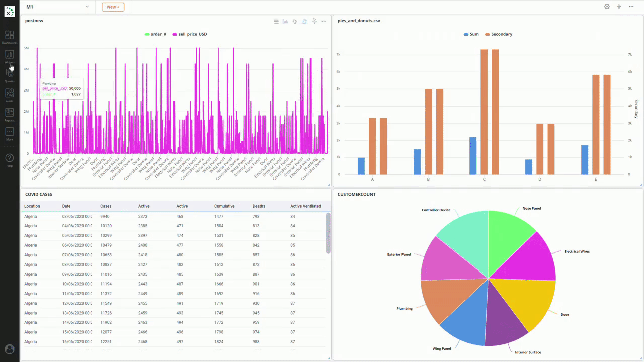Image resolution: width=644 pixels, height=362 pixels.
Task: Open the user profile icon at bottom-left
Action: click(x=9, y=349)
